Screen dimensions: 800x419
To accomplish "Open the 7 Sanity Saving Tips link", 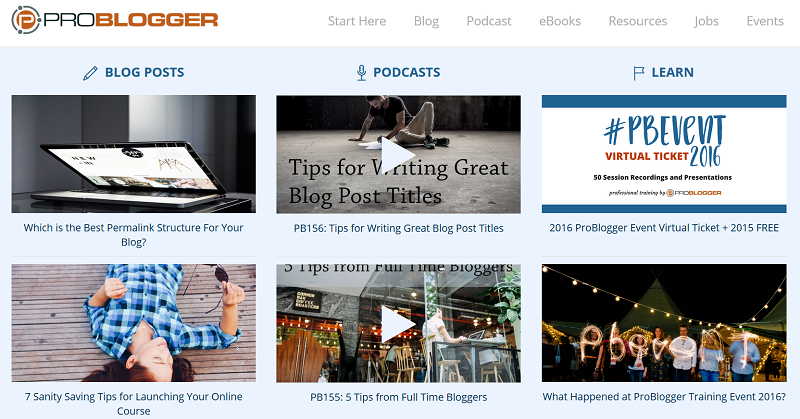I will [x=134, y=404].
